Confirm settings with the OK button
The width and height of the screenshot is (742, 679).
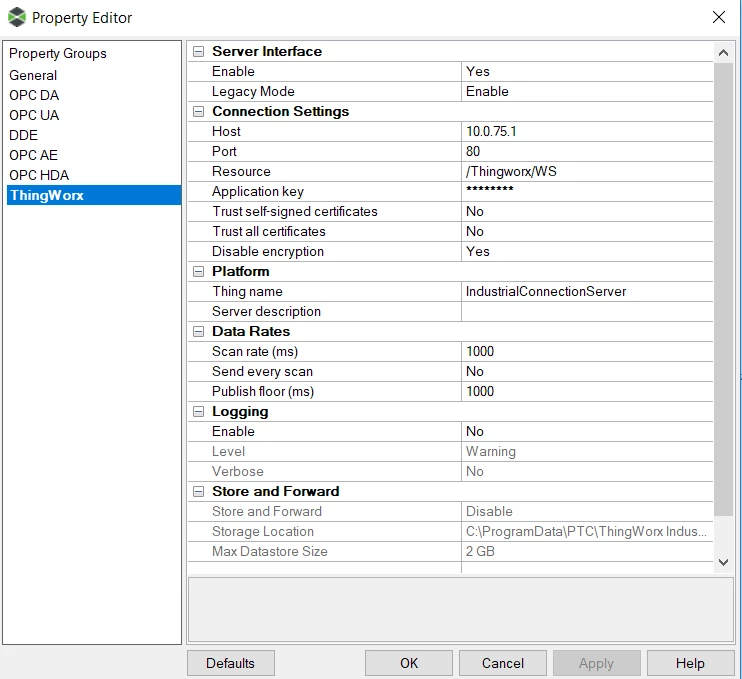409,663
